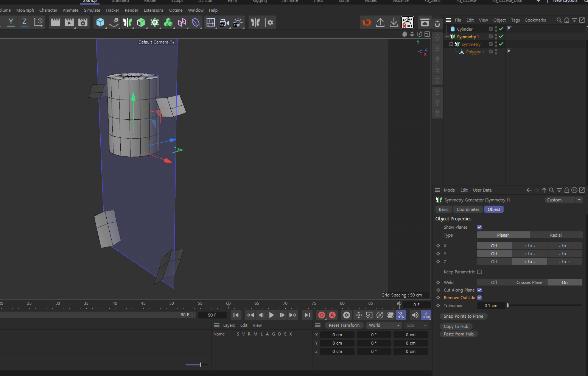This screenshot has height=376, width=588.
Task: Add a Cube primitive from toolbar
Action: pyautogui.click(x=100, y=22)
